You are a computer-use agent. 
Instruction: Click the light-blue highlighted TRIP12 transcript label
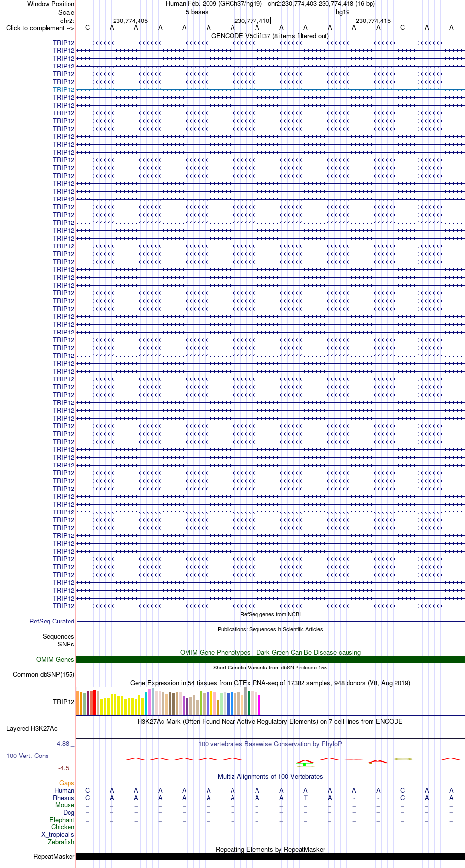tap(64, 89)
